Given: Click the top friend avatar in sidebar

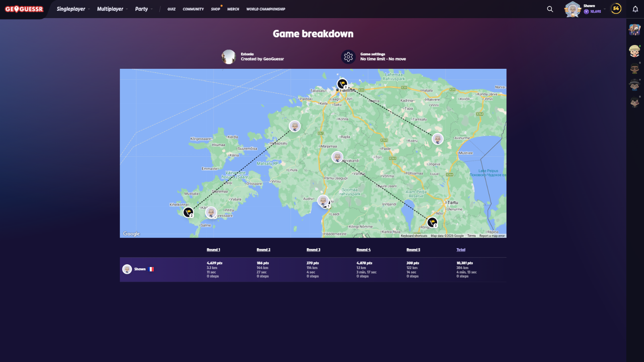Looking at the screenshot, I should pos(635,29).
